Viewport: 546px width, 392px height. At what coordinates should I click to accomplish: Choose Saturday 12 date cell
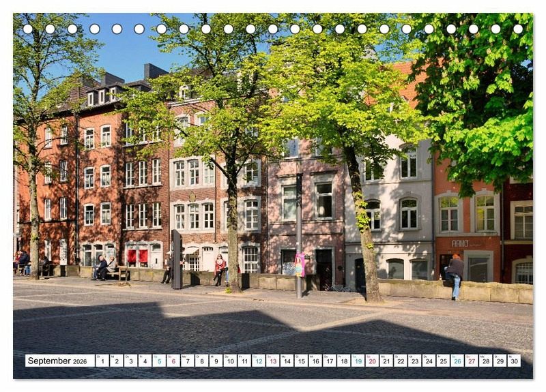(x=259, y=361)
